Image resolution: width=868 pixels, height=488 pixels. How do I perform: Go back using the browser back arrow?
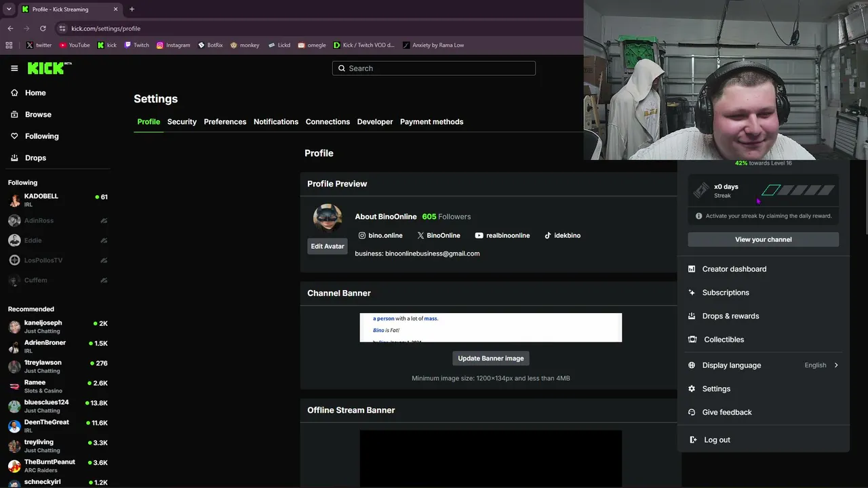(x=10, y=28)
